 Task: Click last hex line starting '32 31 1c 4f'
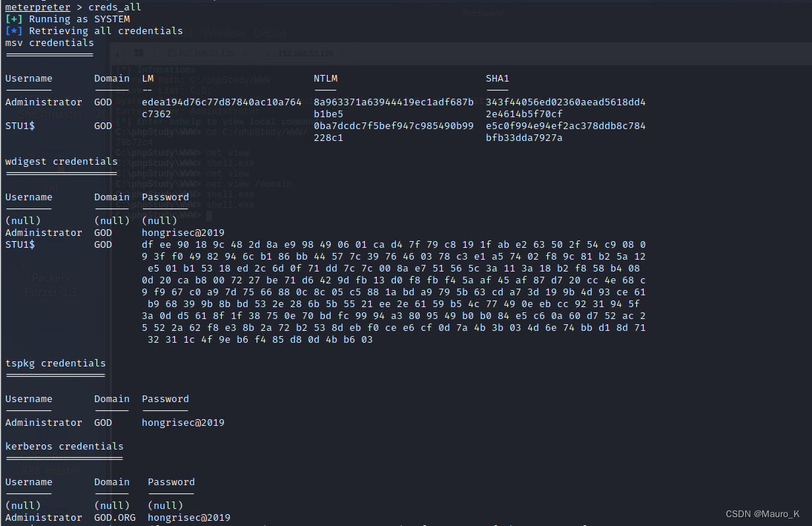point(260,340)
